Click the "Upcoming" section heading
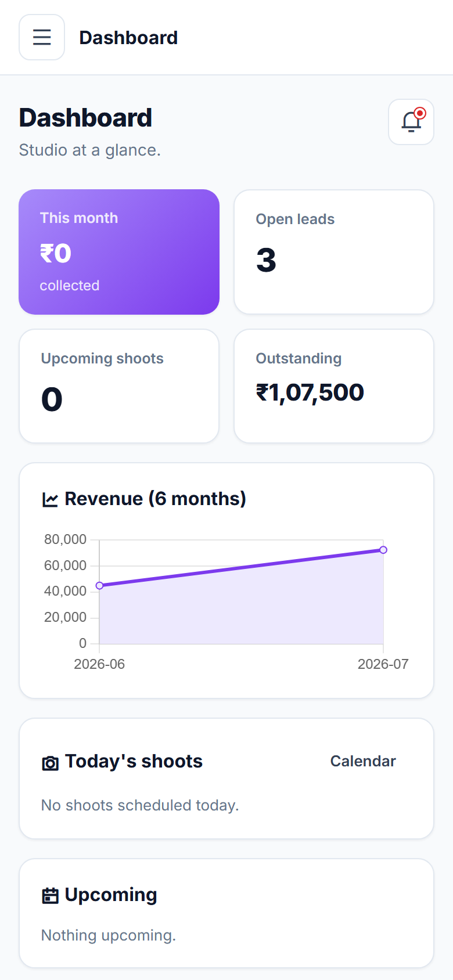 coord(111,895)
